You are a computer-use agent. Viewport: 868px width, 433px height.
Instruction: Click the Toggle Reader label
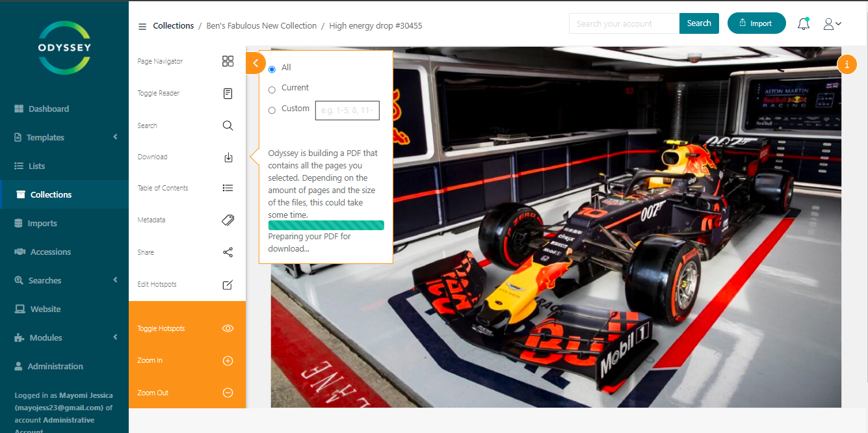click(158, 93)
